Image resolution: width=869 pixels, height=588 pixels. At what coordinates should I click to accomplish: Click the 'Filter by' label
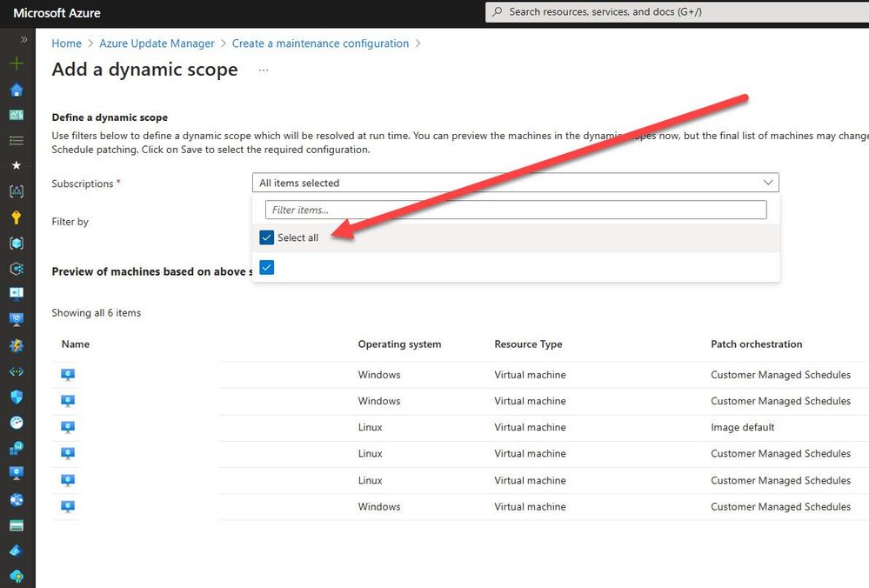point(70,222)
